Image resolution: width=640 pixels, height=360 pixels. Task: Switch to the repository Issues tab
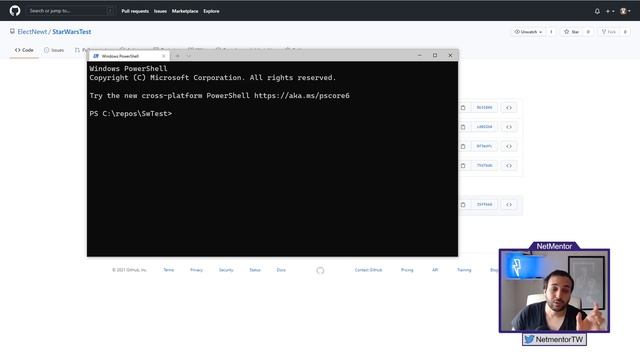pyautogui.click(x=54, y=50)
